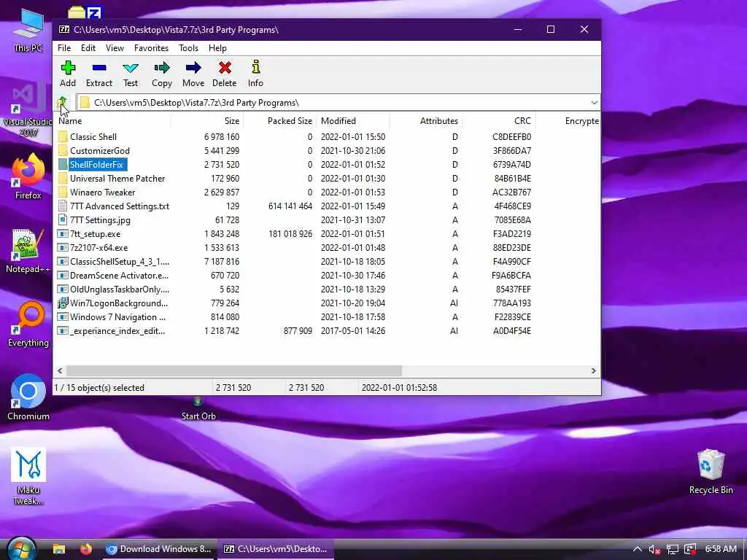747x560 pixels.
Task: Switch to the Download Windows taskbar button
Action: point(158,549)
